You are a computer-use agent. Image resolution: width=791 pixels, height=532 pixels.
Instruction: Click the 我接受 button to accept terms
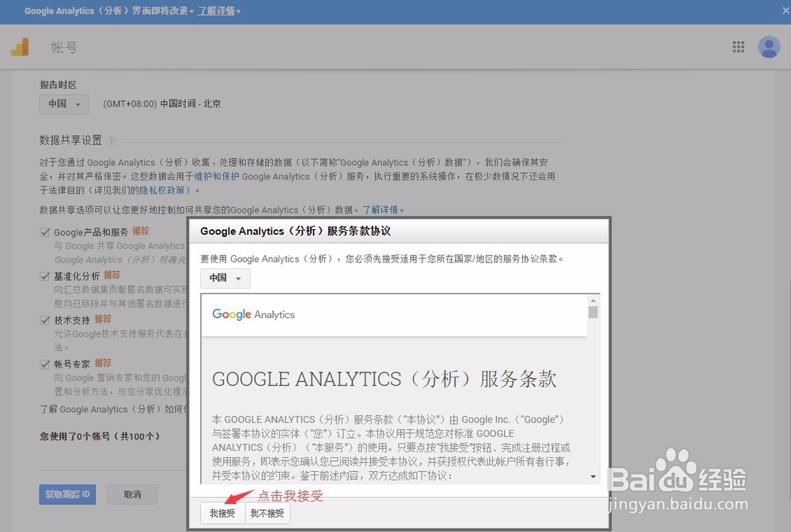(x=221, y=513)
